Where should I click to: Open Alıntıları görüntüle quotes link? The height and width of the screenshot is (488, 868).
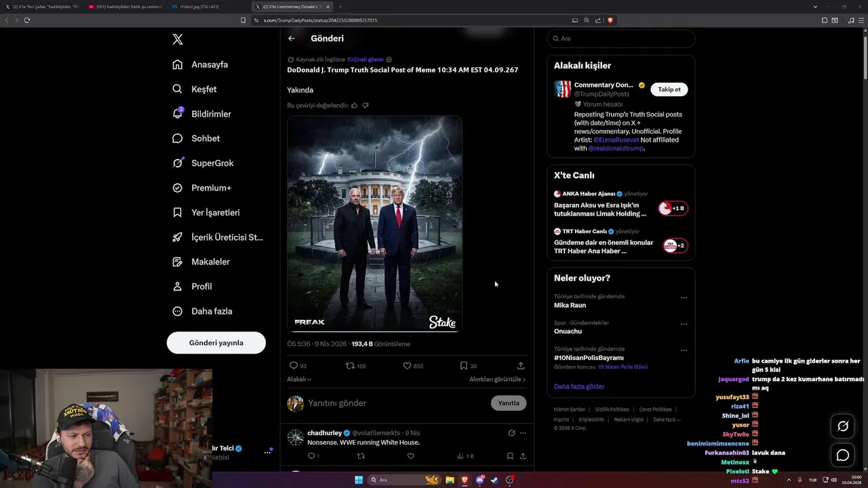click(x=497, y=380)
